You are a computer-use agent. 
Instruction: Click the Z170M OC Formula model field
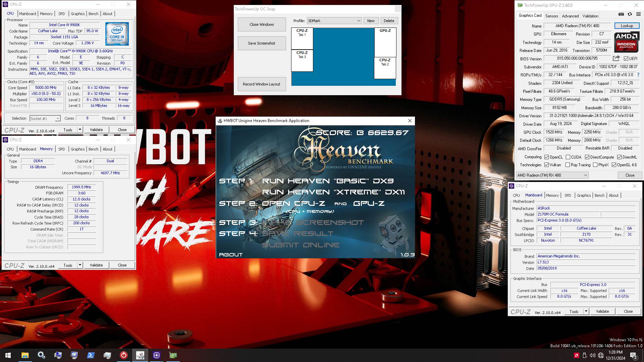568,214
